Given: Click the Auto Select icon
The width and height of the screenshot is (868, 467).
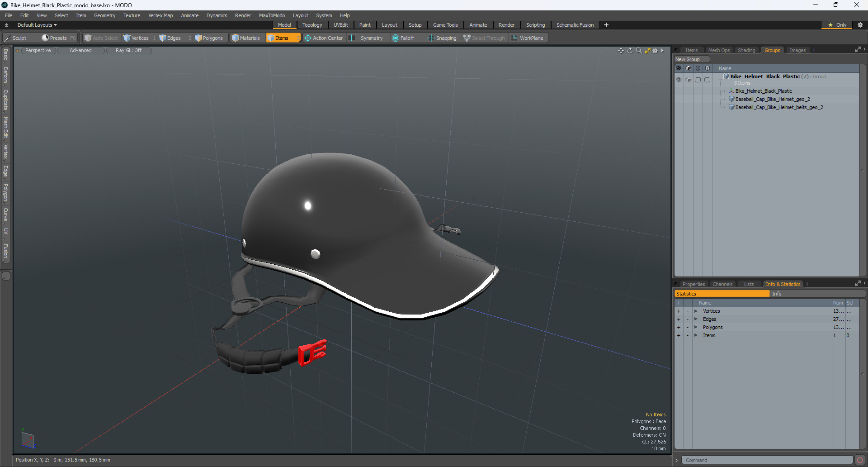Looking at the screenshot, I should point(88,38).
